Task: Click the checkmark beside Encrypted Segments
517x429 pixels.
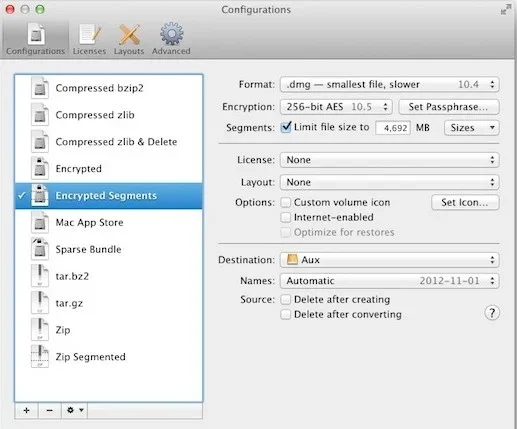Action: [x=22, y=195]
